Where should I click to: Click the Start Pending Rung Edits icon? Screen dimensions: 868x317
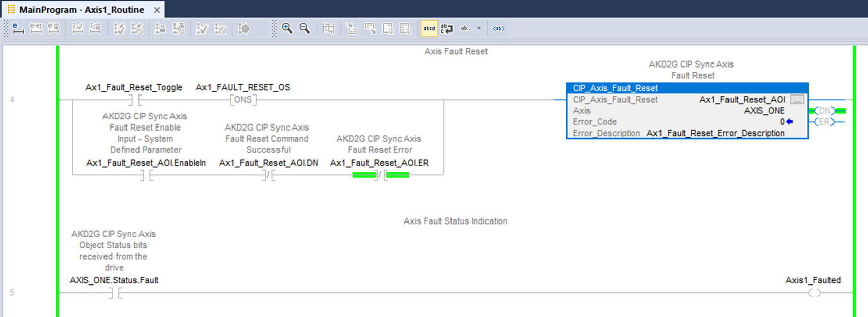[x=18, y=28]
